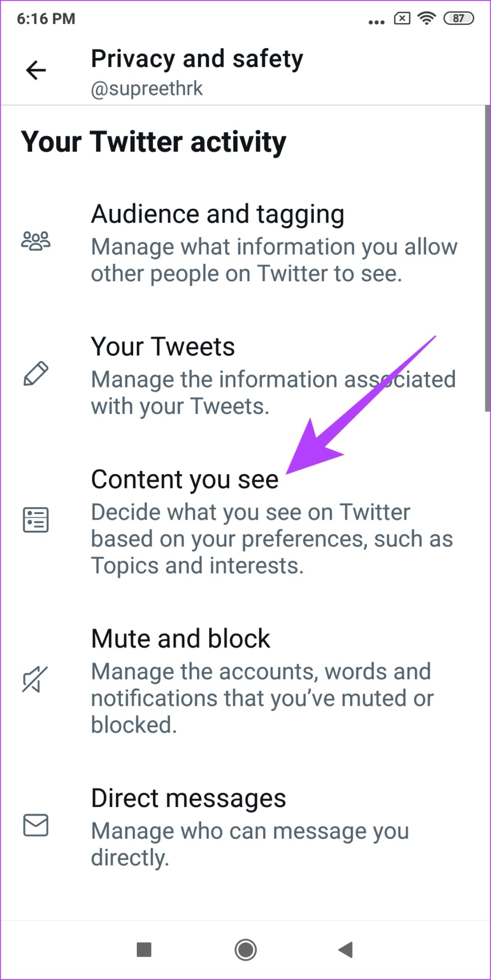Tap the Your Twitter activity heading
Viewport: 491px width, 980px height.
pyautogui.click(x=154, y=142)
